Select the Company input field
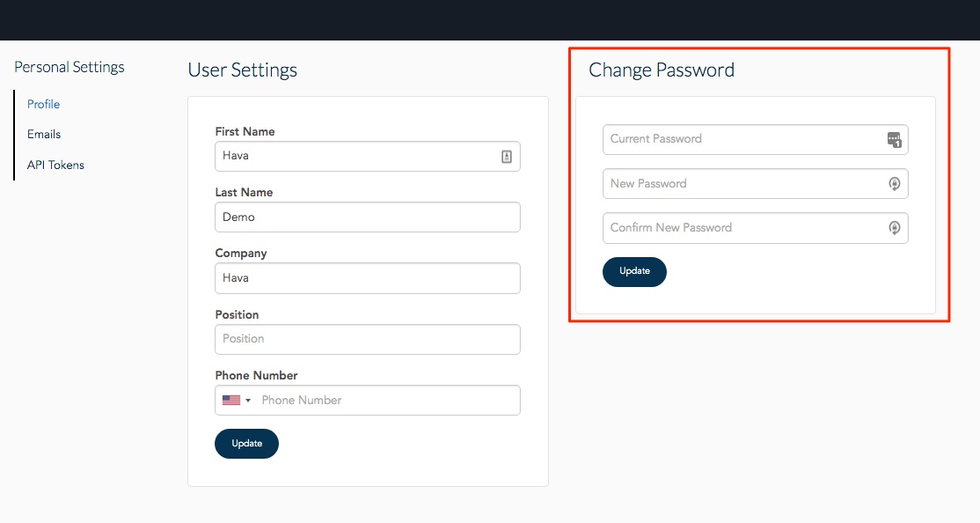980x523 pixels. (x=368, y=278)
